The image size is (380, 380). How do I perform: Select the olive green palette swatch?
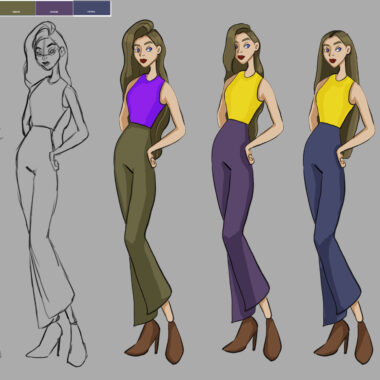click(17, 8)
